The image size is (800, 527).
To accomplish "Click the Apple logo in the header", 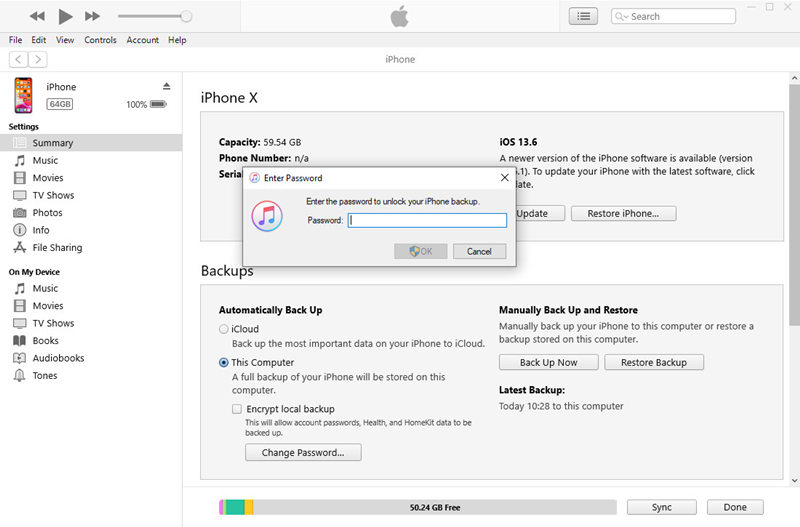I will [x=399, y=16].
